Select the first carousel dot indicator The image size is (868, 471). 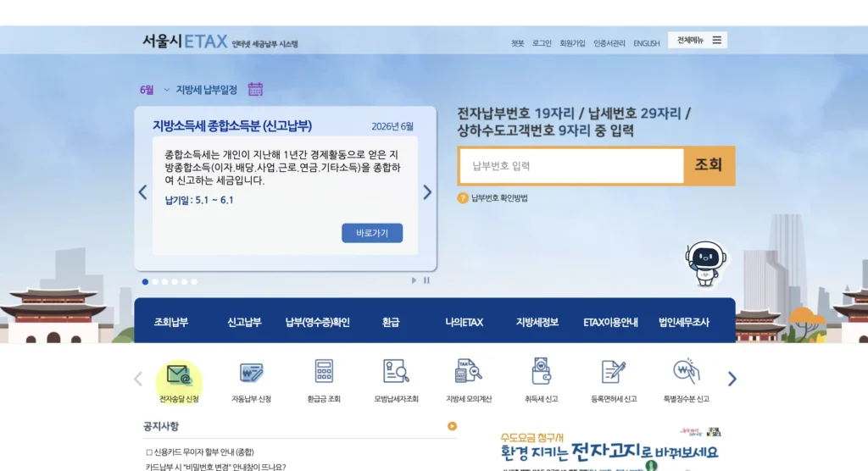click(x=145, y=282)
